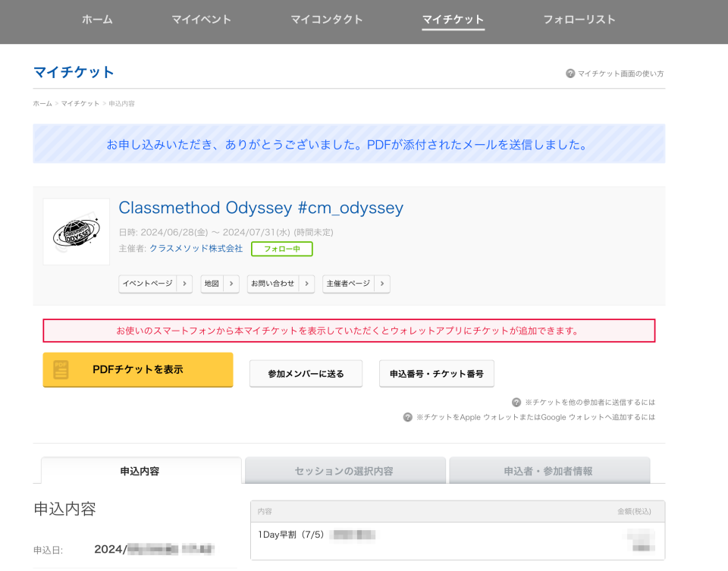Open the 申込者・参加者情報 tab

pyautogui.click(x=548, y=469)
